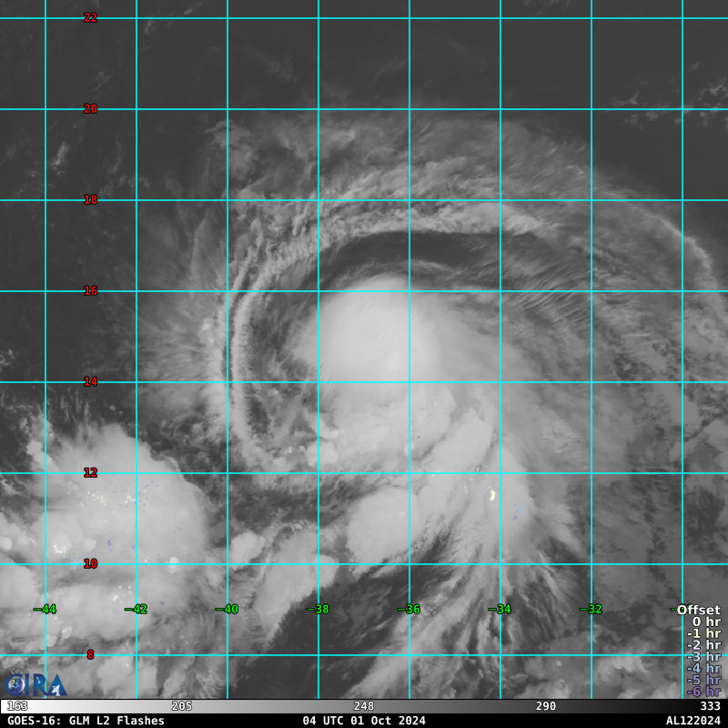Click the 04 UTC 01 Oct 2024 timestamp

coord(364,721)
